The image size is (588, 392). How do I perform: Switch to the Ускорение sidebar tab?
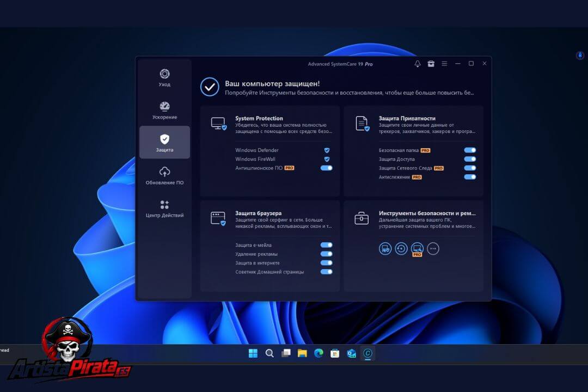(x=164, y=111)
